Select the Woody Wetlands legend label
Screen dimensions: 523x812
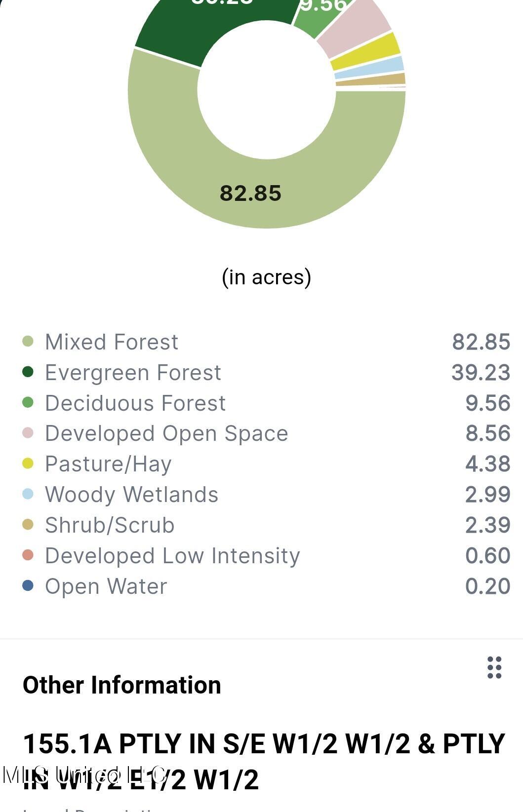pyautogui.click(x=131, y=495)
